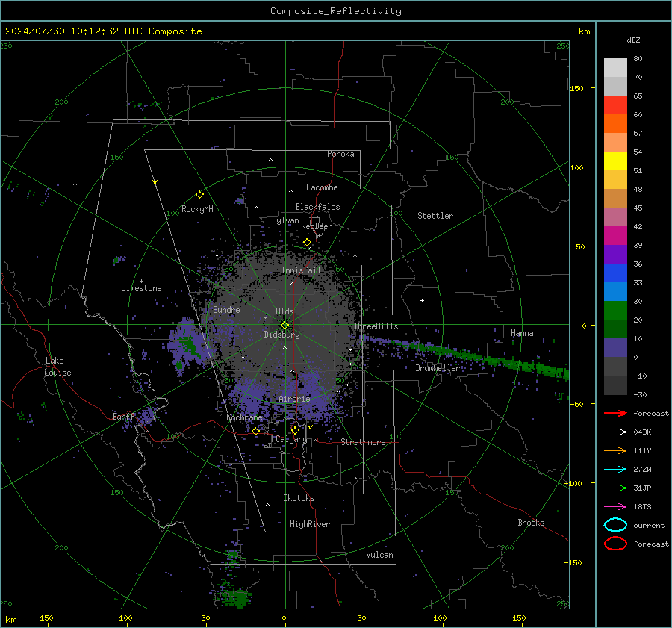Click the Lacombe city label
This screenshot has height=628, width=672.
(x=322, y=187)
